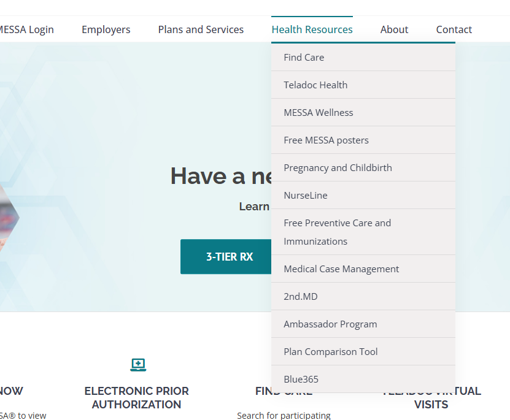
Task: Choose Ambassador Program menu item
Action: [x=330, y=324]
